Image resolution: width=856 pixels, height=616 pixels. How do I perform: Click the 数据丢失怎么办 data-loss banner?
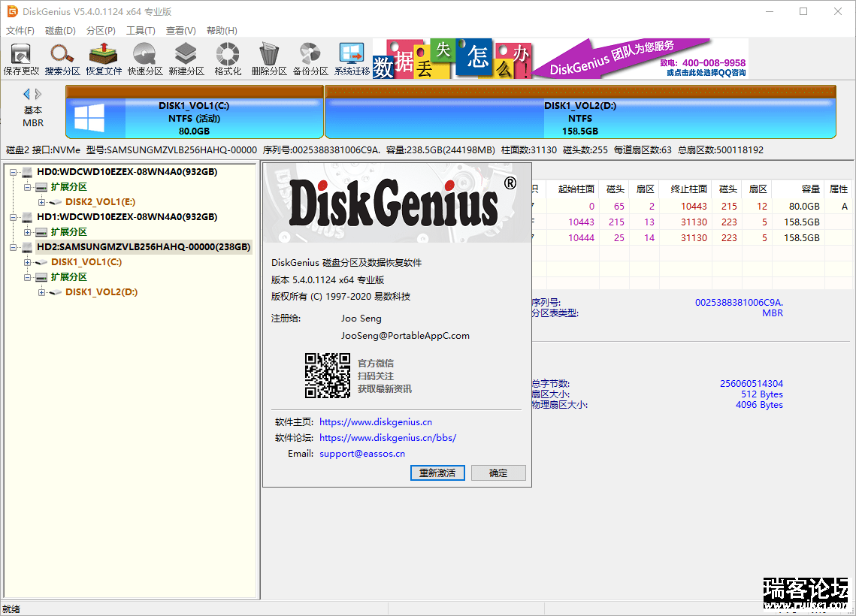(x=452, y=59)
